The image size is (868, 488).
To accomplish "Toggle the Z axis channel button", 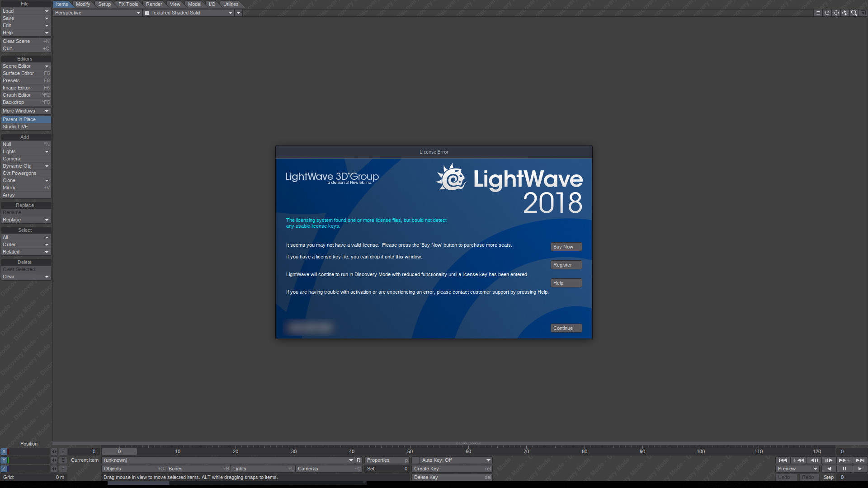I will [x=4, y=469].
